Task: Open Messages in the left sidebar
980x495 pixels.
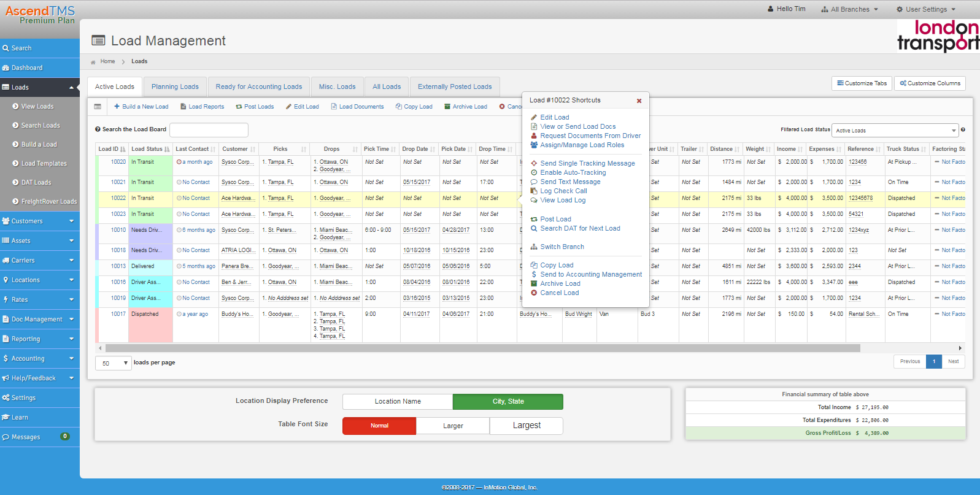Action: tap(26, 437)
